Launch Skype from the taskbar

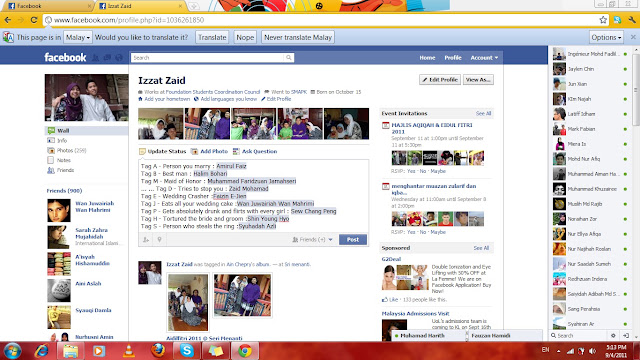point(187,351)
